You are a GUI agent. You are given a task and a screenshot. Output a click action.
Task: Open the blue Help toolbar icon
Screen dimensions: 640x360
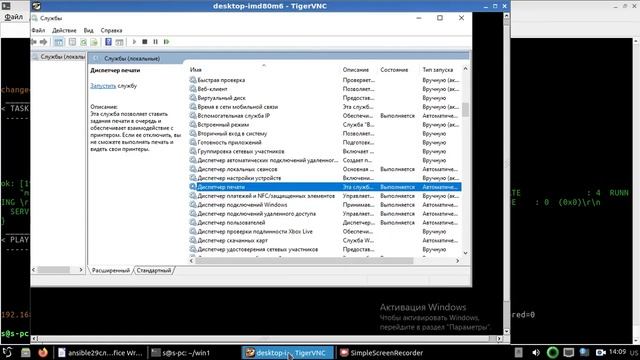coord(108,42)
